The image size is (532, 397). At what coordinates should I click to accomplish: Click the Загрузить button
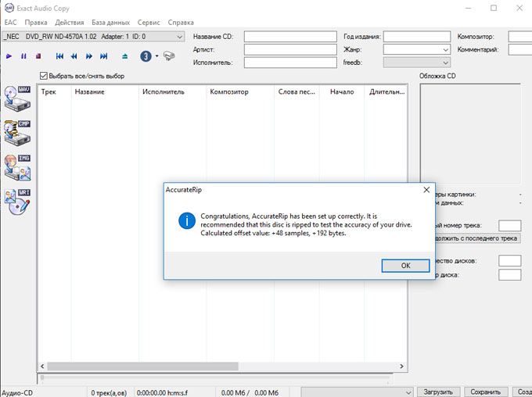[438, 392]
